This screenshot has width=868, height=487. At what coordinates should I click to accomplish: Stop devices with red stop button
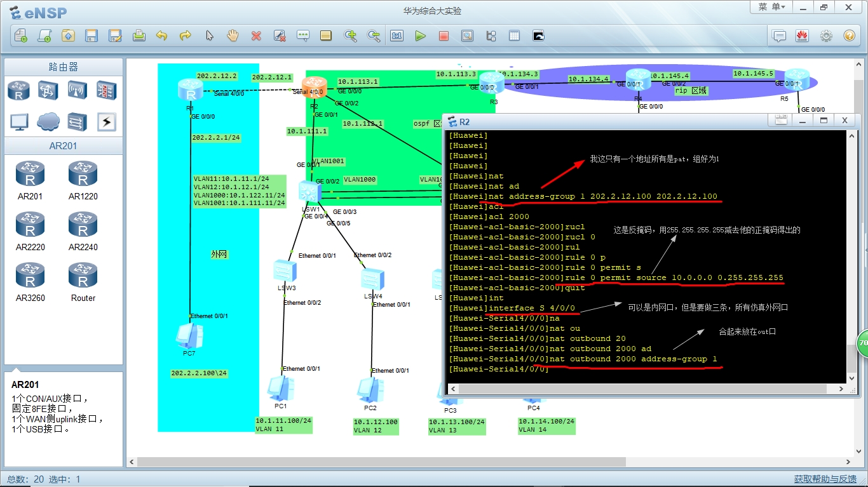tap(444, 36)
